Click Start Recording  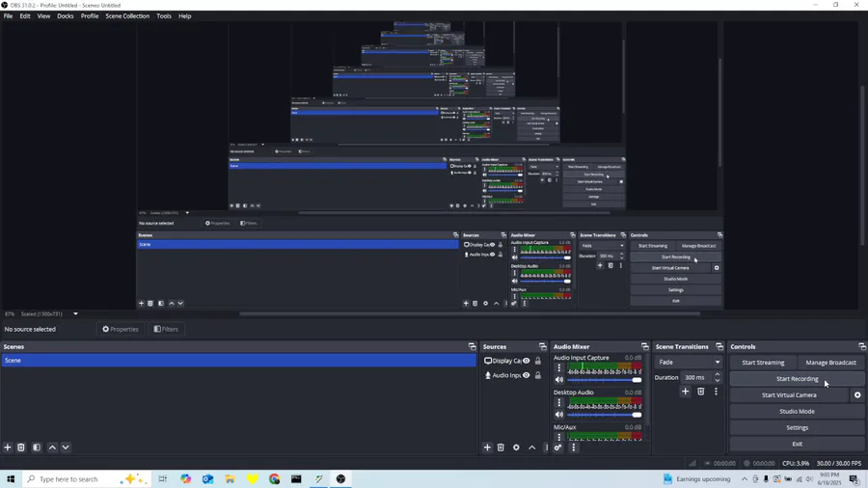[798, 379]
